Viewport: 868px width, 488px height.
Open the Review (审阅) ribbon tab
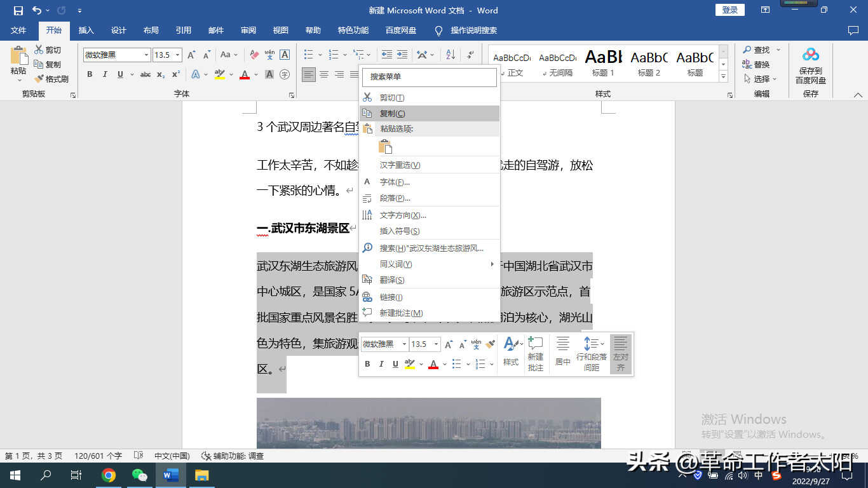tap(248, 30)
